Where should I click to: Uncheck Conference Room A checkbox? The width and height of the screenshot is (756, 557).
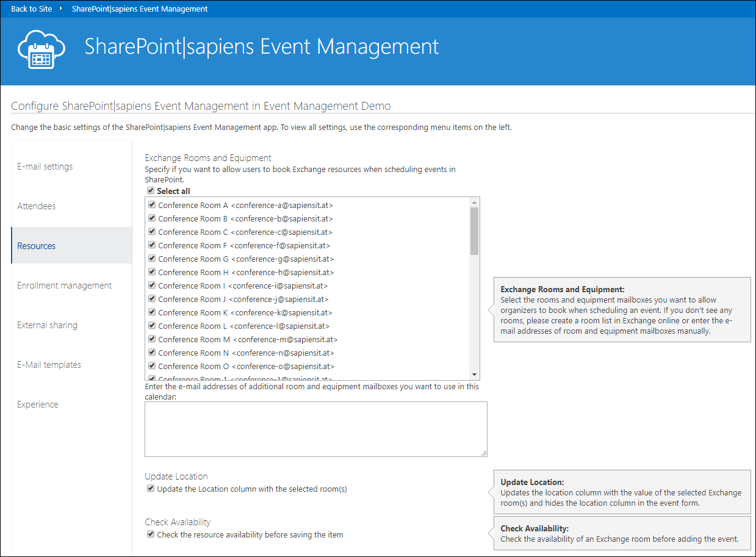click(x=152, y=205)
